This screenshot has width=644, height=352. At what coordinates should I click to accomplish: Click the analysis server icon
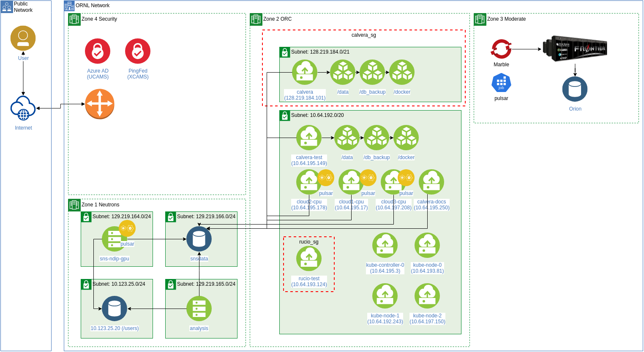pos(199,309)
